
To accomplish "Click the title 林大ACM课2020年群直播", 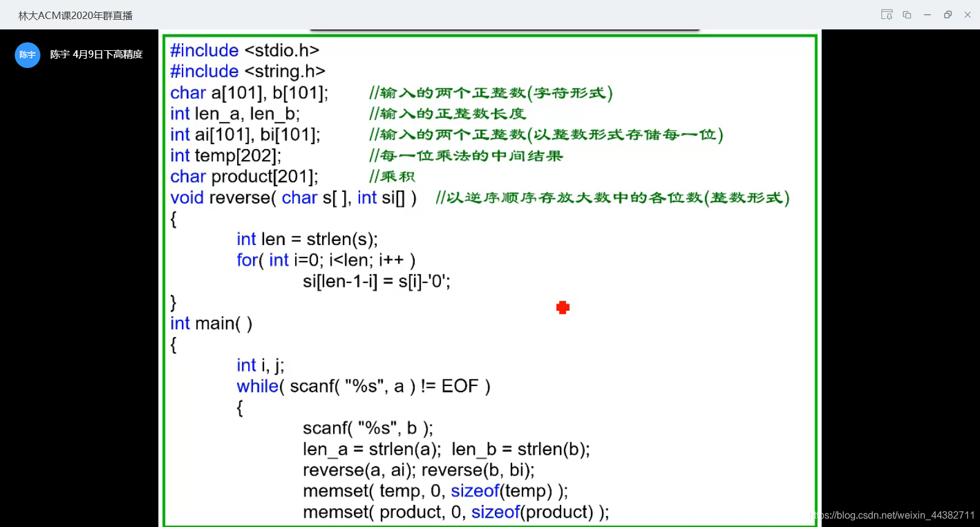I will [75, 15].
